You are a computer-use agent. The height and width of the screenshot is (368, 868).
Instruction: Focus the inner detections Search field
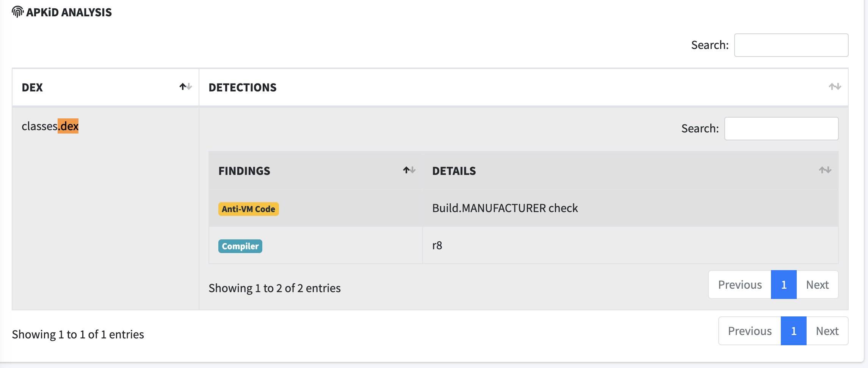(781, 129)
